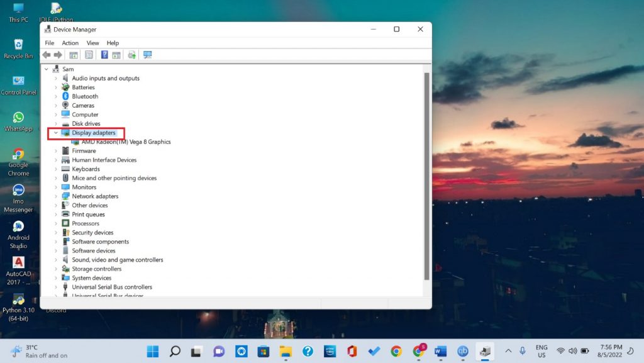
Task: Expand the Network adapters category
Action: pyautogui.click(x=55, y=196)
